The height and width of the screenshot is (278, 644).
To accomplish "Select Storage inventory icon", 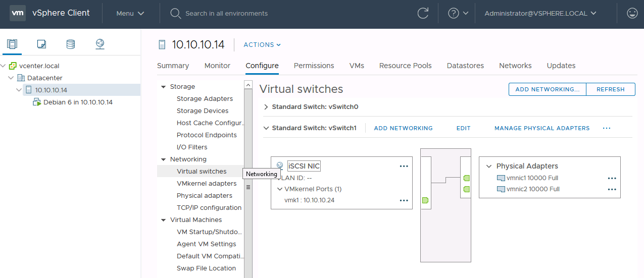I will (x=71, y=44).
